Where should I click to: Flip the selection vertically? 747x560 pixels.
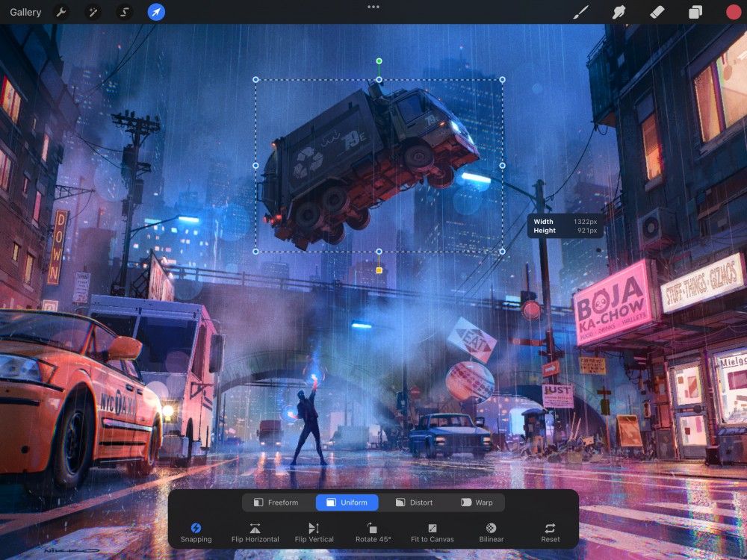[314, 533]
